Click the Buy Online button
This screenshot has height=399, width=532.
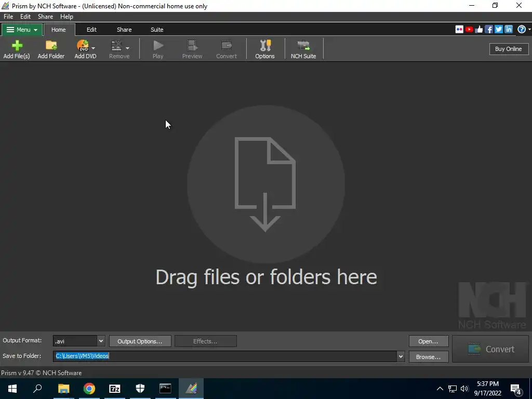pos(508,49)
